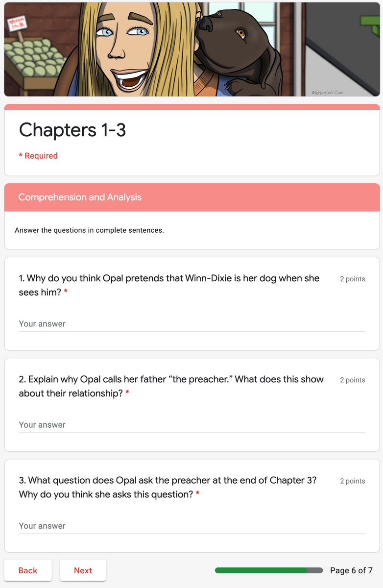Click the Winn-Dixie banner image

[x=191, y=49]
